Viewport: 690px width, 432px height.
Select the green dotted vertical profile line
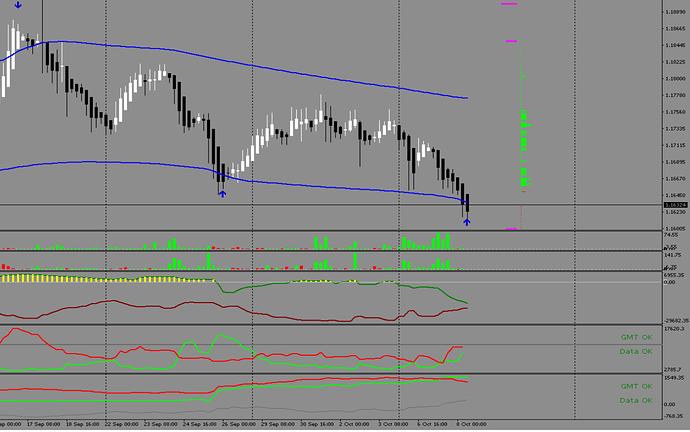pos(523,130)
